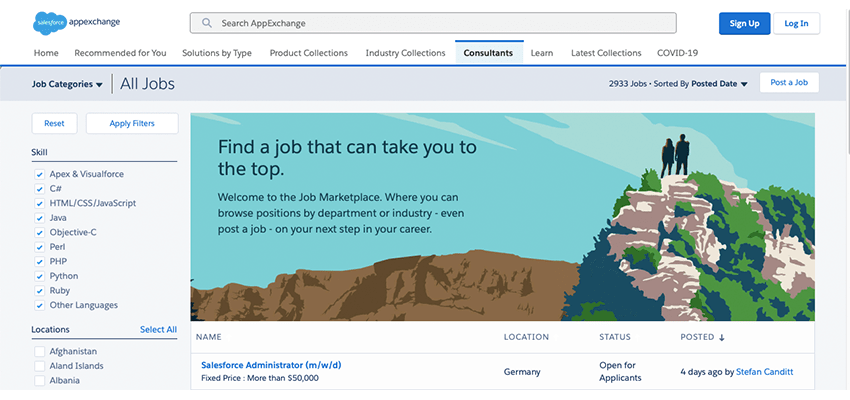
Task: Uncheck Other Languages skill checkbox
Action: (x=39, y=306)
